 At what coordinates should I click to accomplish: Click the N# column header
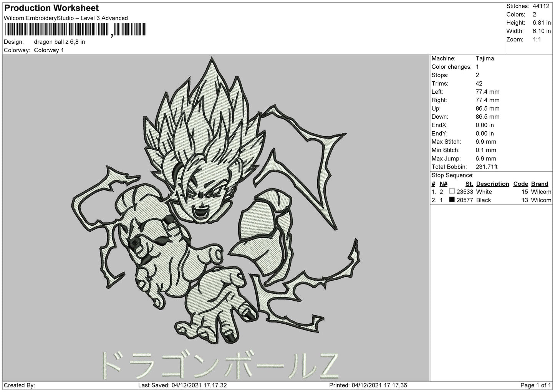443,184
